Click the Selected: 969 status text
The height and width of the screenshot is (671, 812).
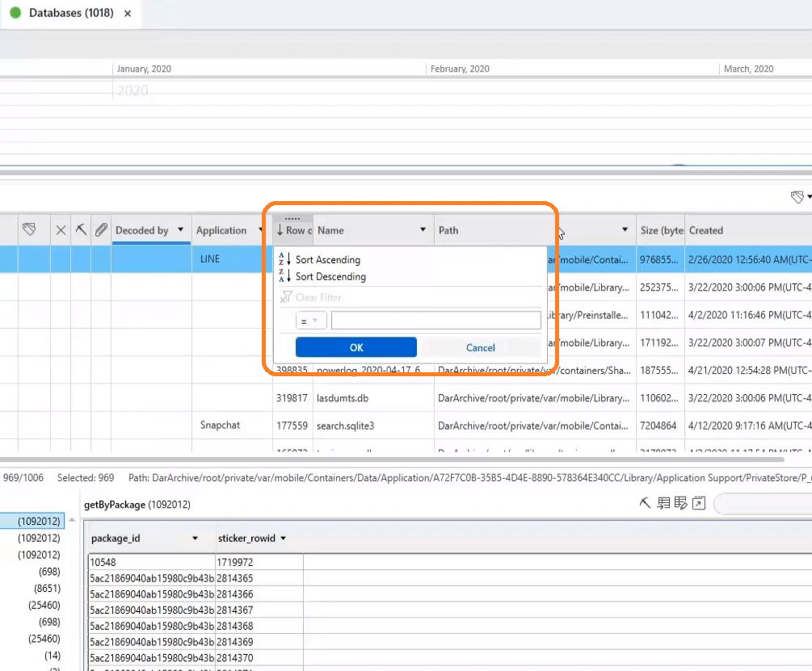pyautogui.click(x=86, y=477)
